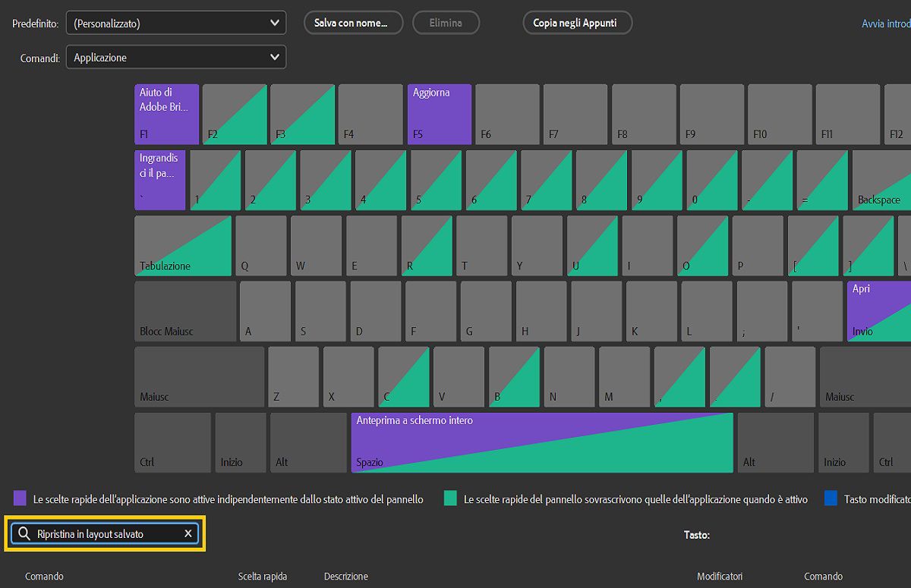The height and width of the screenshot is (588, 911).
Task: Click the Comando column header
Action: tap(44, 576)
